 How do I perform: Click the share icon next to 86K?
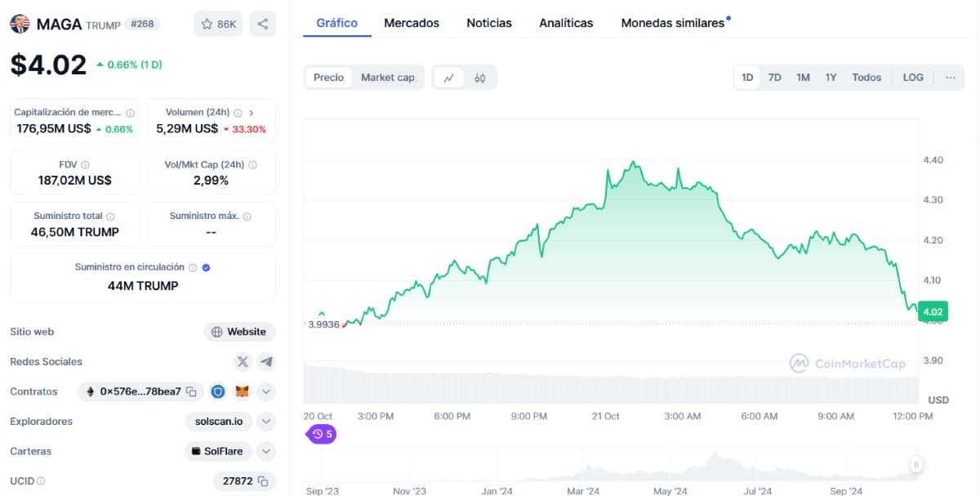point(262,24)
